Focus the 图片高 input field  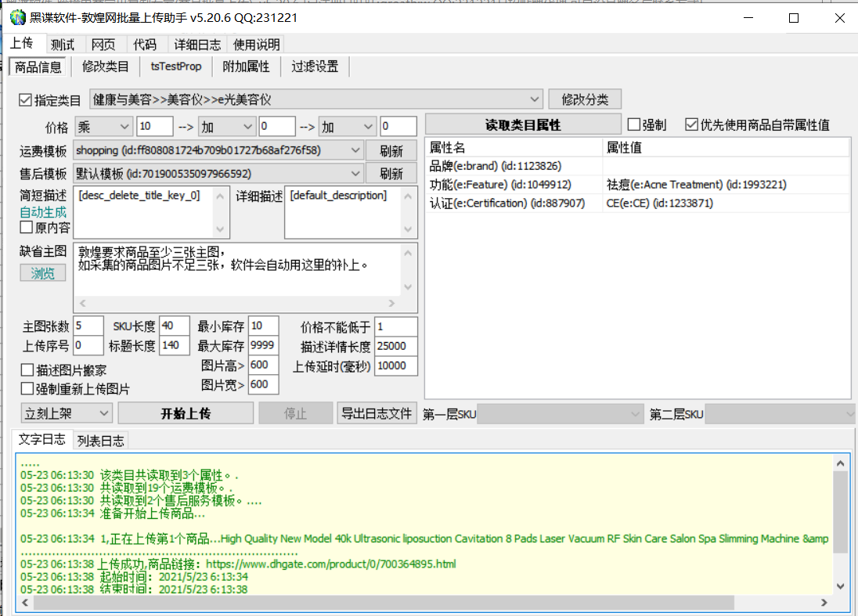coord(264,365)
